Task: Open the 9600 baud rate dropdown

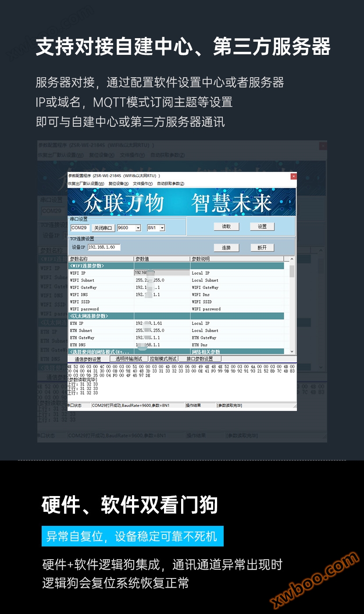Action: 138,228
